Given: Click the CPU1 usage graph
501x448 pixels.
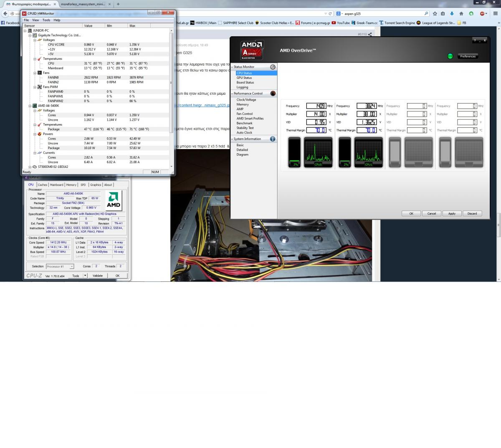Looking at the screenshot, I should tap(369, 152).
